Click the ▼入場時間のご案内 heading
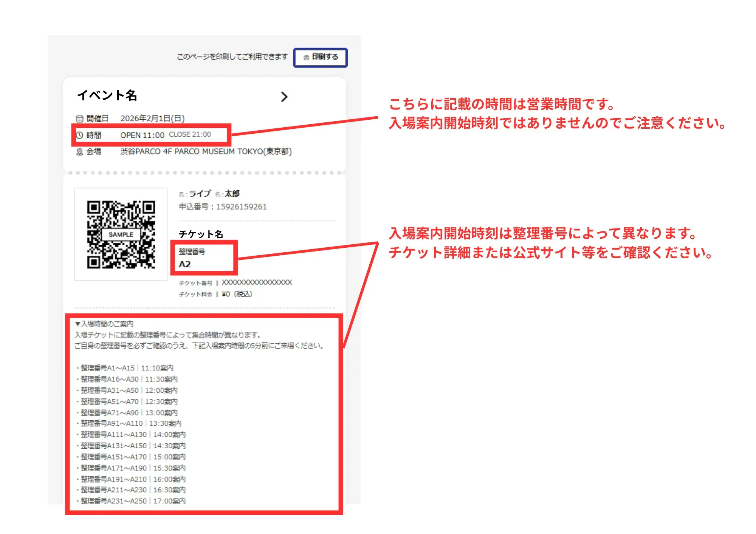The height and width of the screenshot is (534, 756). 104,324
